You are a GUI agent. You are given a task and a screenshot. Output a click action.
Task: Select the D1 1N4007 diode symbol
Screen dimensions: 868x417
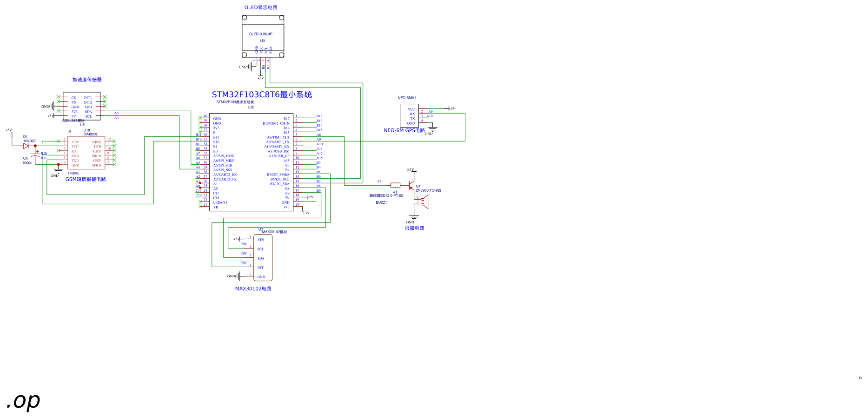click(x=26, y=146)
